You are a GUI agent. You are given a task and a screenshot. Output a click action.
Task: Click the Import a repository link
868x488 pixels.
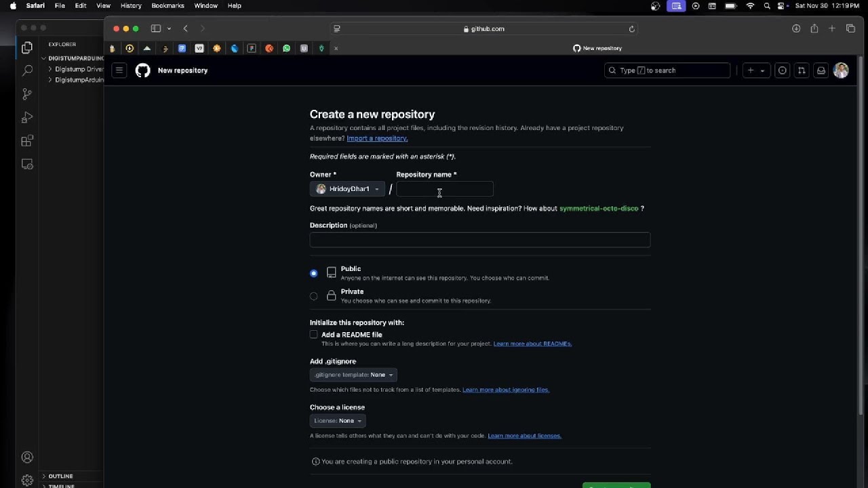377,138
